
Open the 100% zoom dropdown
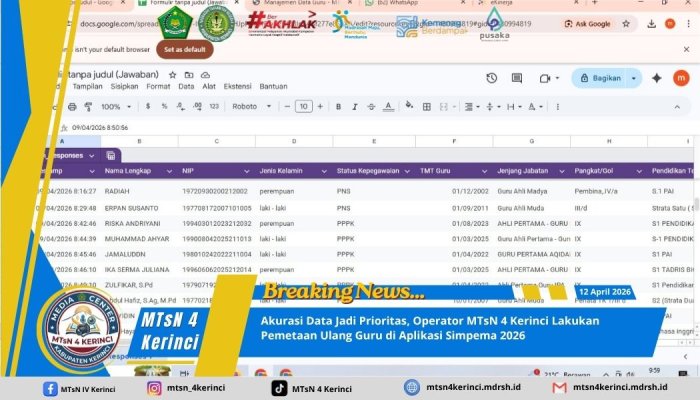pyautogui.click(x=116, y=107)
